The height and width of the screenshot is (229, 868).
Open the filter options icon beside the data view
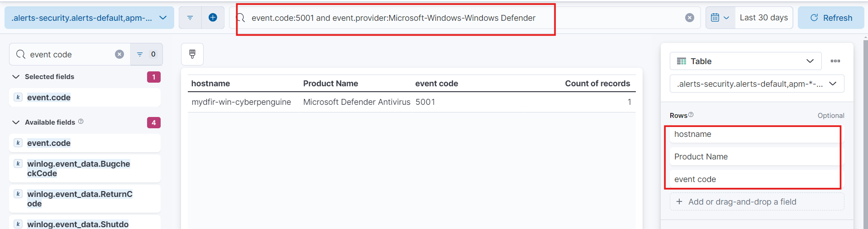(190, 18)
